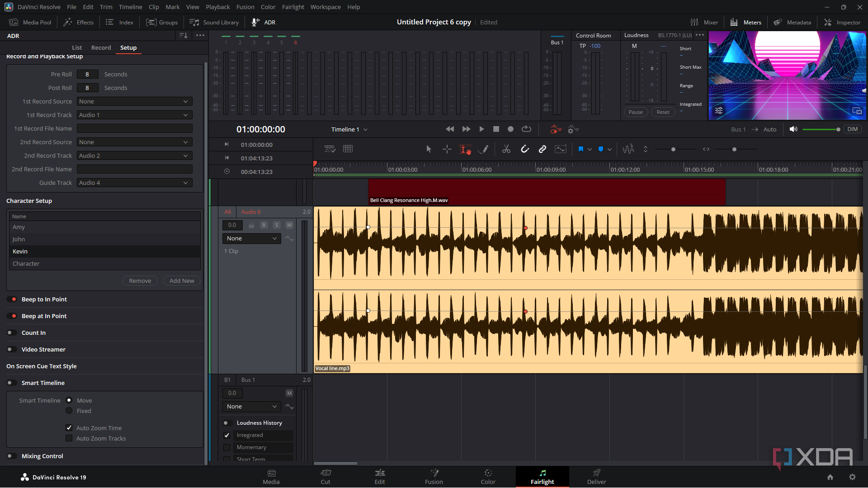Mute the control room speaker icon

793,129
